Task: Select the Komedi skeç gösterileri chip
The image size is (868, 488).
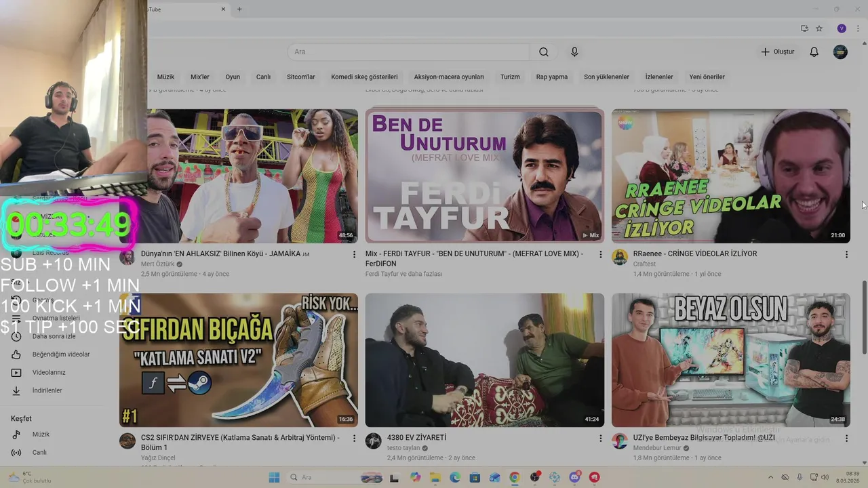Action: click(x=364, y=77)
